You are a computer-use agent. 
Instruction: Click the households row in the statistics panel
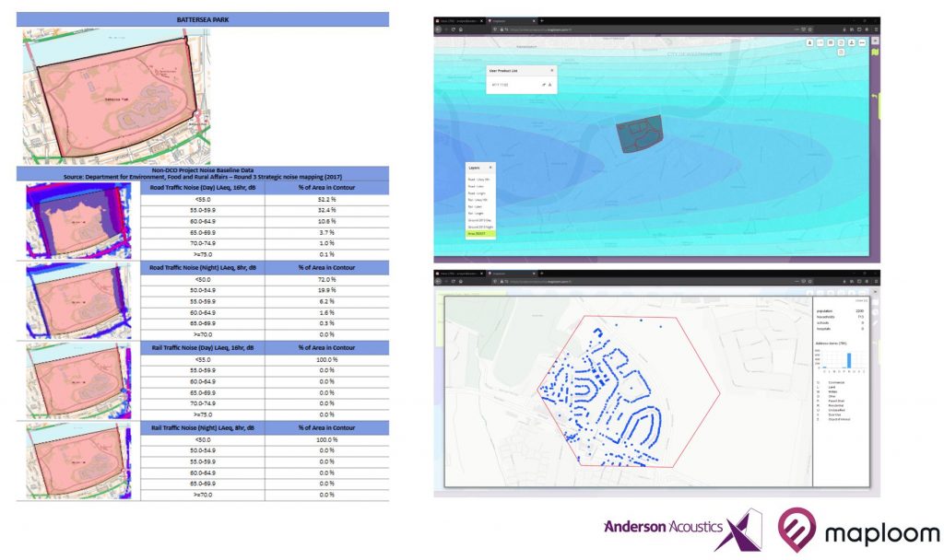coord(840,317)
